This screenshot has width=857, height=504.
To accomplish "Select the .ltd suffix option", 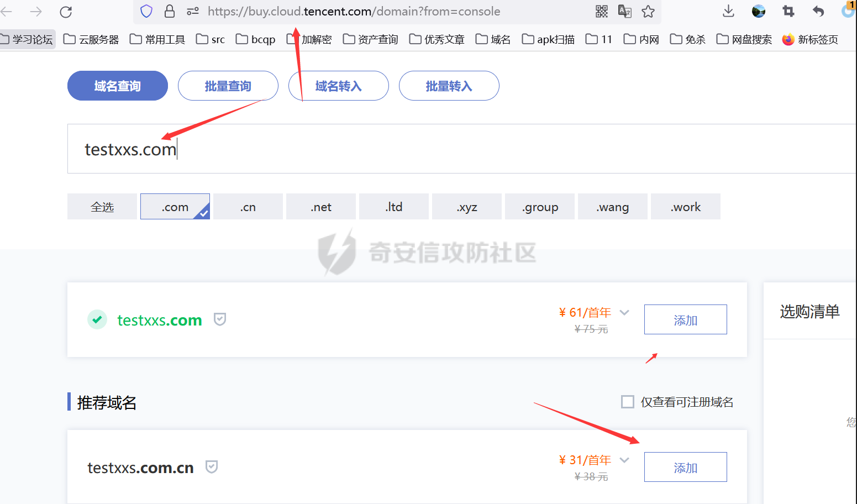I will point(394,207).
